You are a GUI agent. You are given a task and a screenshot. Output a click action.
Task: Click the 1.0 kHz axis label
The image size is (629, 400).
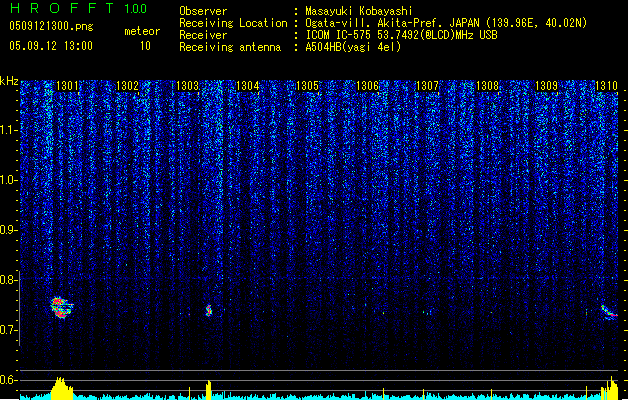point(8,180)
